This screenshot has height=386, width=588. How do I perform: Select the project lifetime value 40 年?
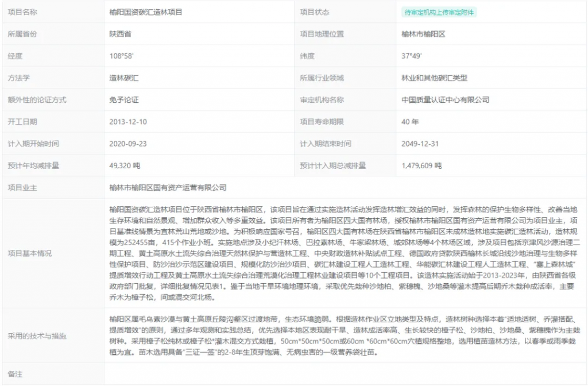click(411, 122)
